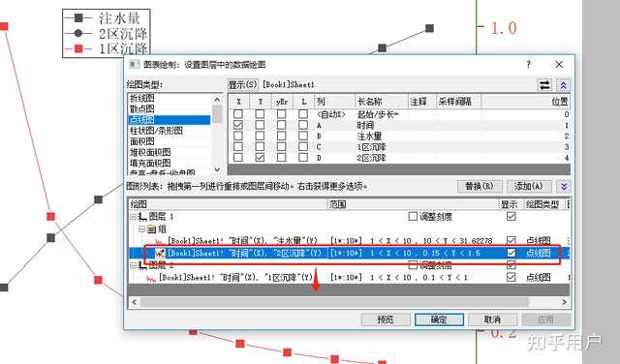Image resolution: width=620 pixels, height=364 pixels.
Task: Check the yEr box for column B 注水量
Action: 282,136
